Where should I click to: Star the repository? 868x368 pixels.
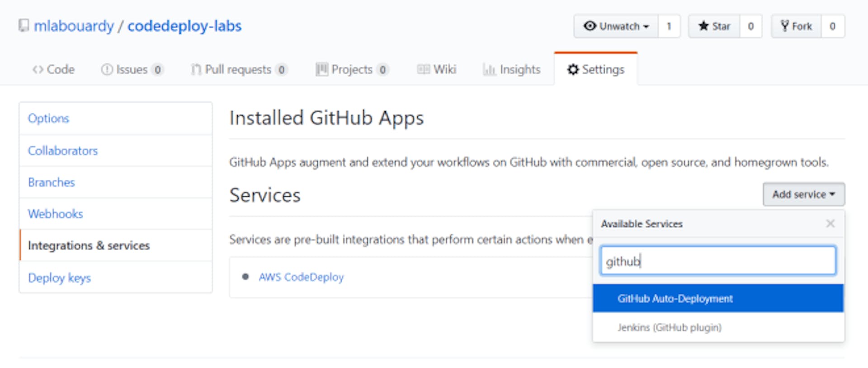(x=714, y=26)
